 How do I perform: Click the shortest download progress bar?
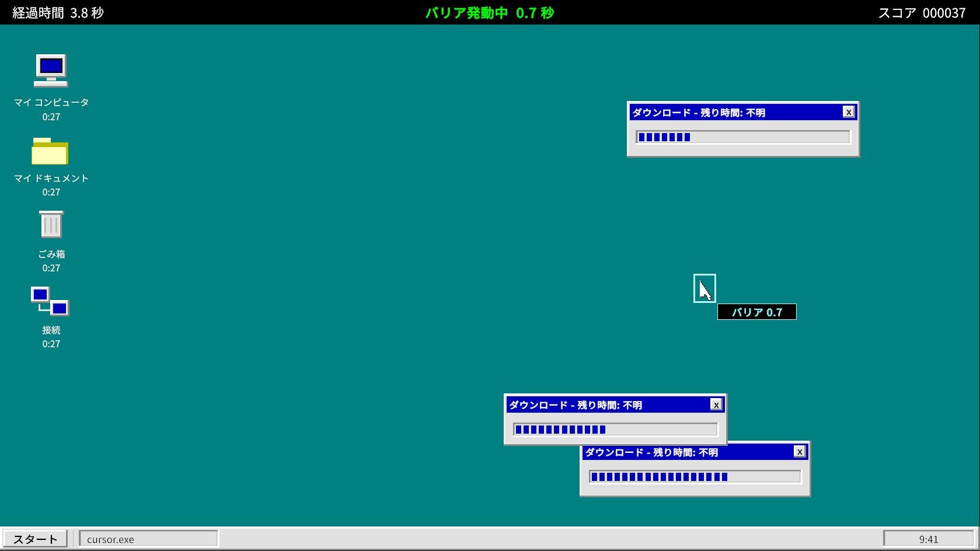(743, 137)
